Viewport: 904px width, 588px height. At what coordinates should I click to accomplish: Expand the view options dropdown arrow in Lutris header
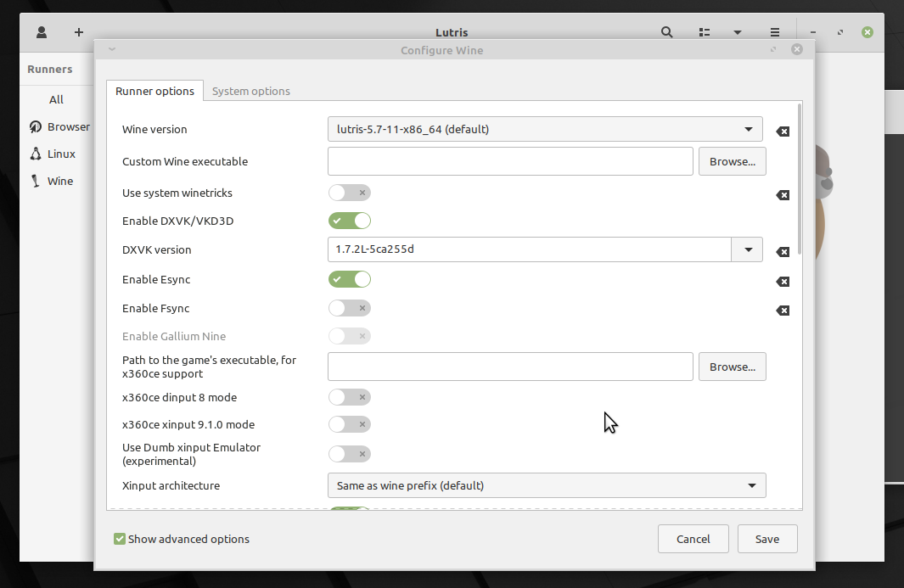click(738, 32)
